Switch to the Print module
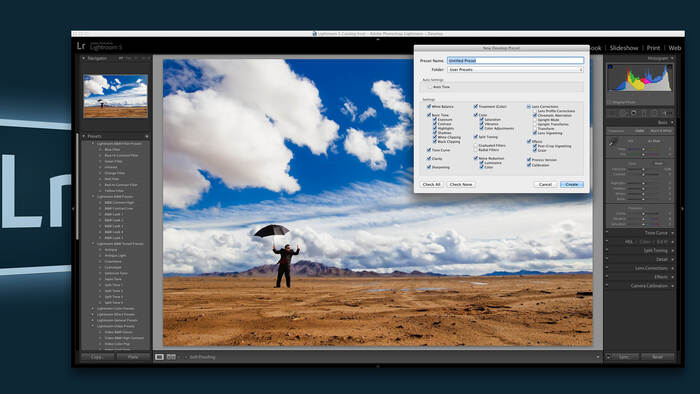The width and height of the screenshot is (700, 394). pos(653,48)
